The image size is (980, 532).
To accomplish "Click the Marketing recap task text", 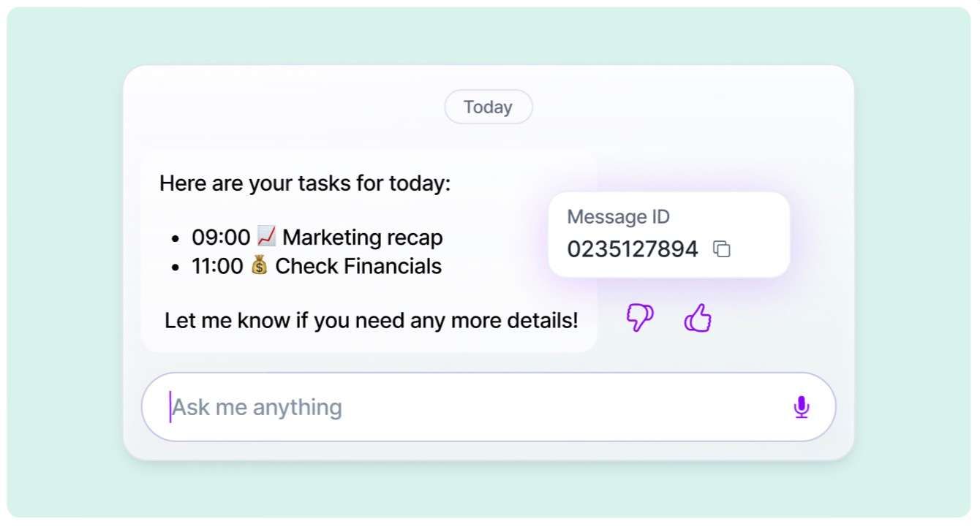I will pyautogui.click(x=363, y=237).
